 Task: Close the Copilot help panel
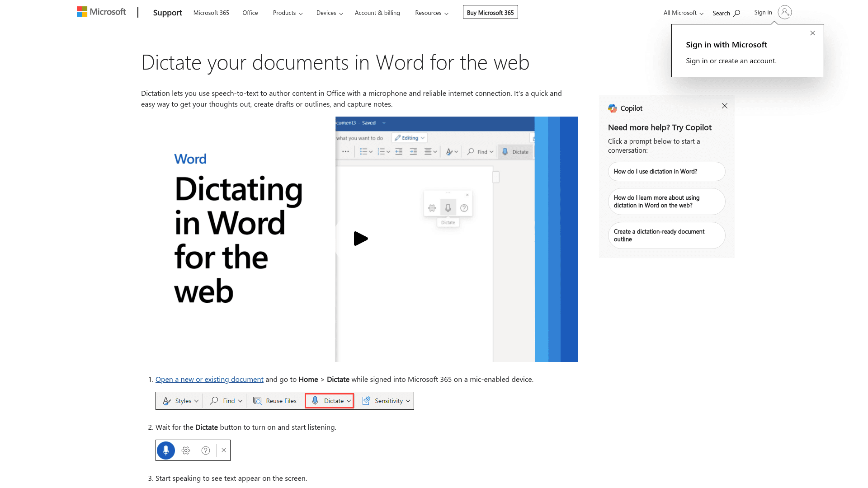click(x=725, y=106)
